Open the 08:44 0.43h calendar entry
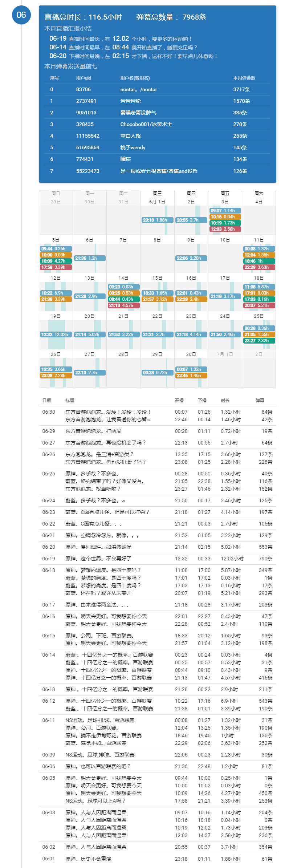The height and width of the screenshot is (868, 281). (x=123, y=299)
